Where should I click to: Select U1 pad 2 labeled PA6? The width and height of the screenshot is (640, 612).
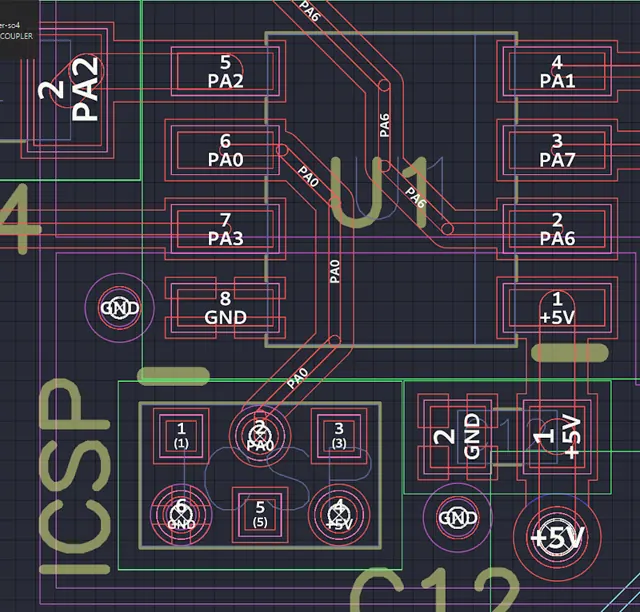click(557, 229)
